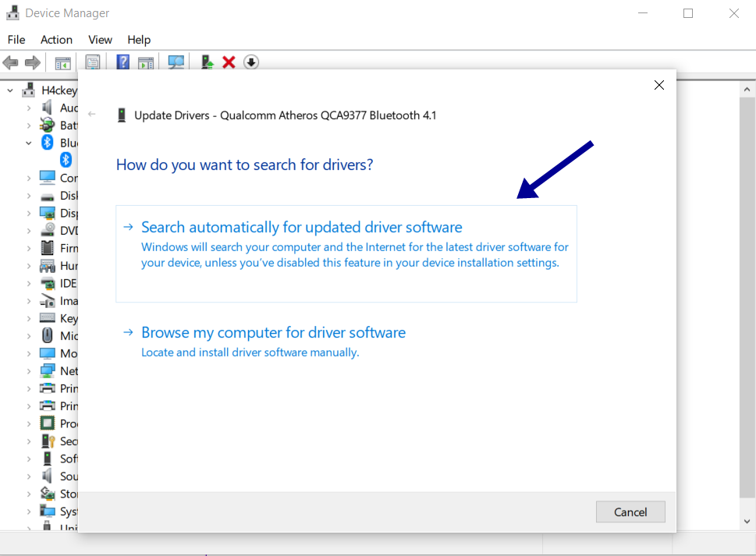
Task: Select the Scan for hardware changes toolbar icon
Action: tap(176, 62)
